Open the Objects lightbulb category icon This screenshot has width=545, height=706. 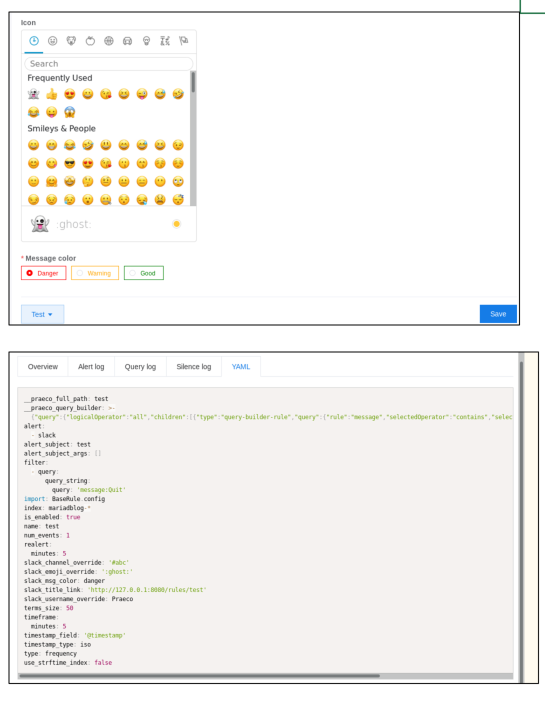[x=146, y=41]
